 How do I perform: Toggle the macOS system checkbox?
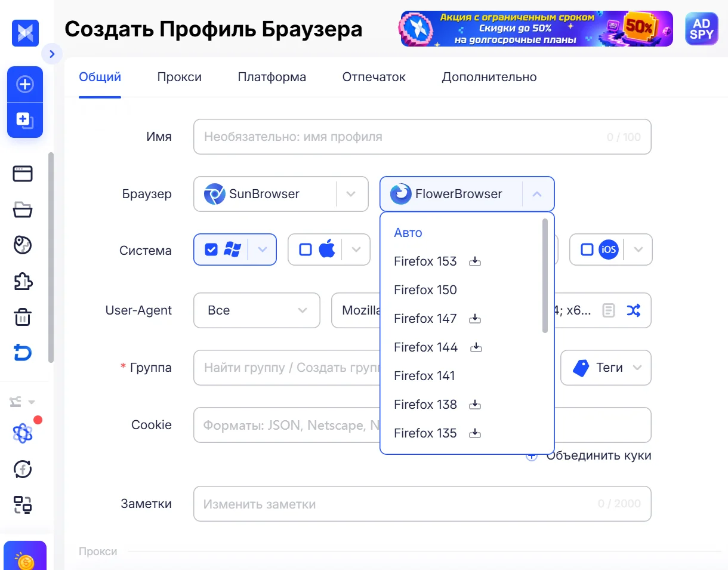click(x=306, y=249)
